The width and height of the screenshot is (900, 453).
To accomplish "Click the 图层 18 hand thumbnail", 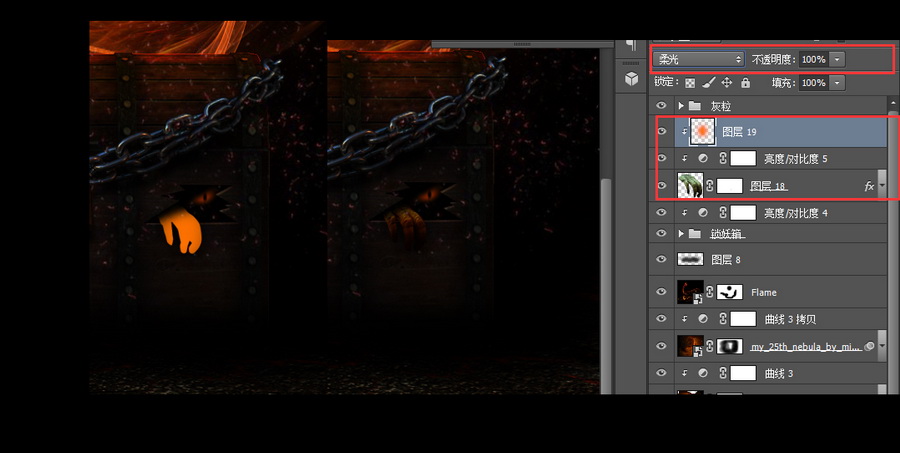I will pyautogui.click(x=690, y=186).
